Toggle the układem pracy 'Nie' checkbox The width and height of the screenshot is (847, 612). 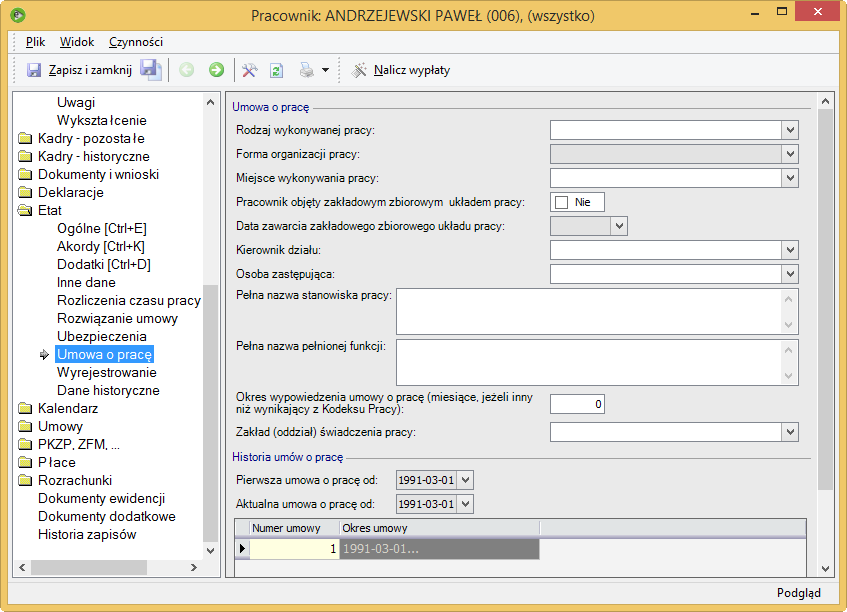tap(562, 203)
